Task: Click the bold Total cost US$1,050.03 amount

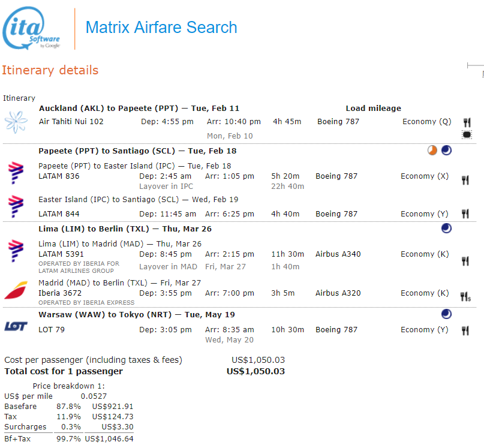Action: (x=255, y=371)
